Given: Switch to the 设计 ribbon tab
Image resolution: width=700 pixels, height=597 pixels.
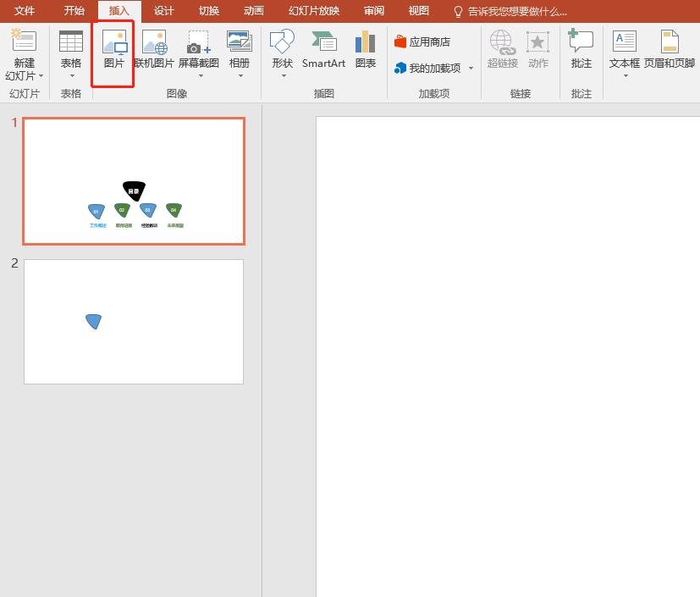Looking at the screenshot, I should [x=163, y=11].
